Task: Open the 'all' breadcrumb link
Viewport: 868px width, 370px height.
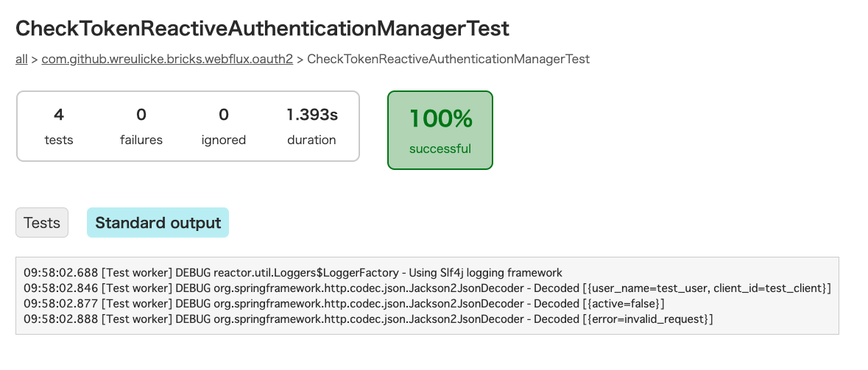Action: [x=21, y=59]
